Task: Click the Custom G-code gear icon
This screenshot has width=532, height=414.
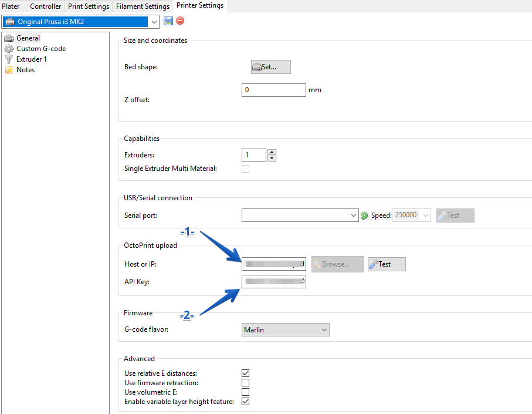Action: (x=9, y=49)
